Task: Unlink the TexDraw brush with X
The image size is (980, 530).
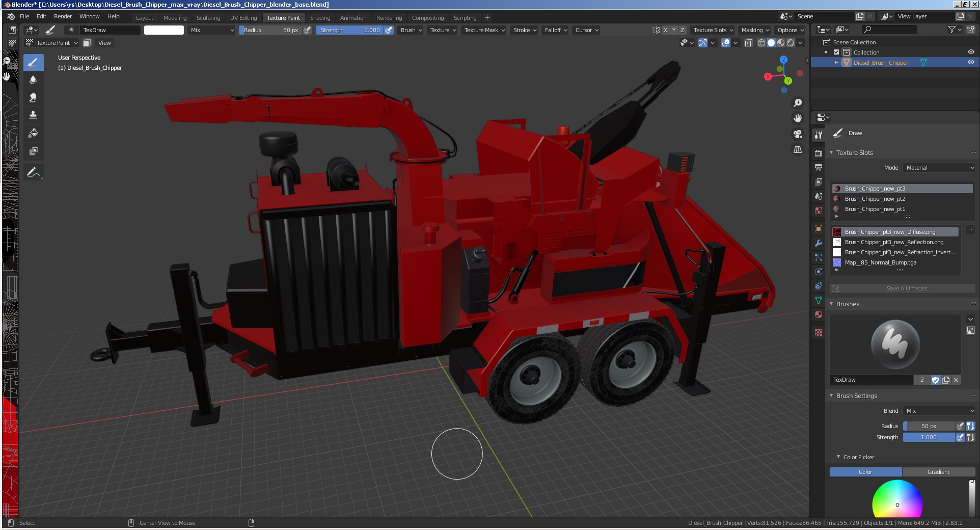Action: tap(956, 380)
